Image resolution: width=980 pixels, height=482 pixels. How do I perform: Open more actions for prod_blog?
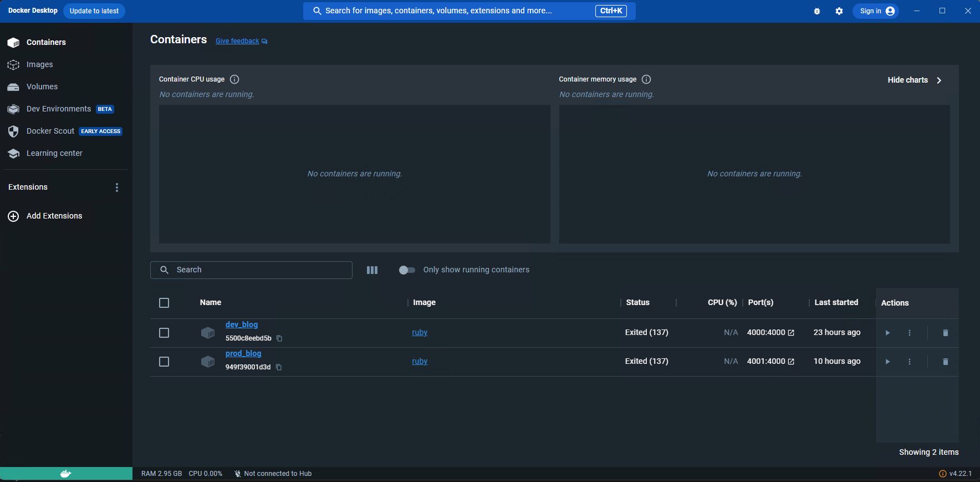[910, 362]
